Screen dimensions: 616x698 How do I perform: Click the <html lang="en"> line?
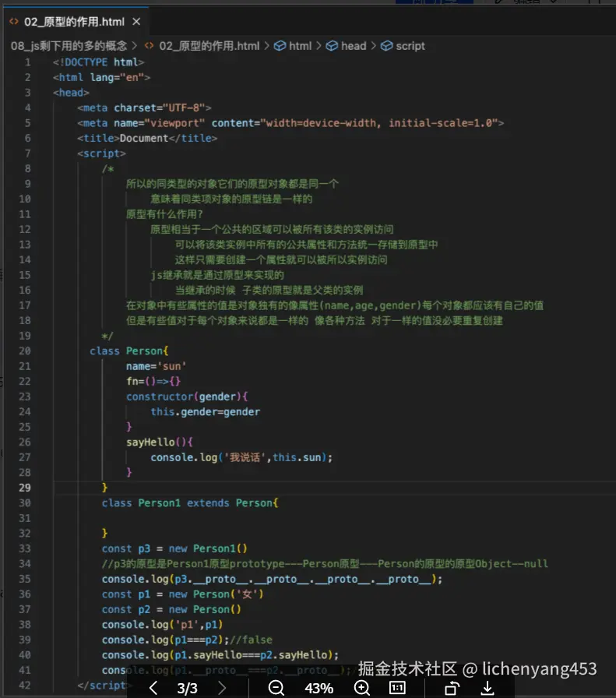[x=101, y=77]
